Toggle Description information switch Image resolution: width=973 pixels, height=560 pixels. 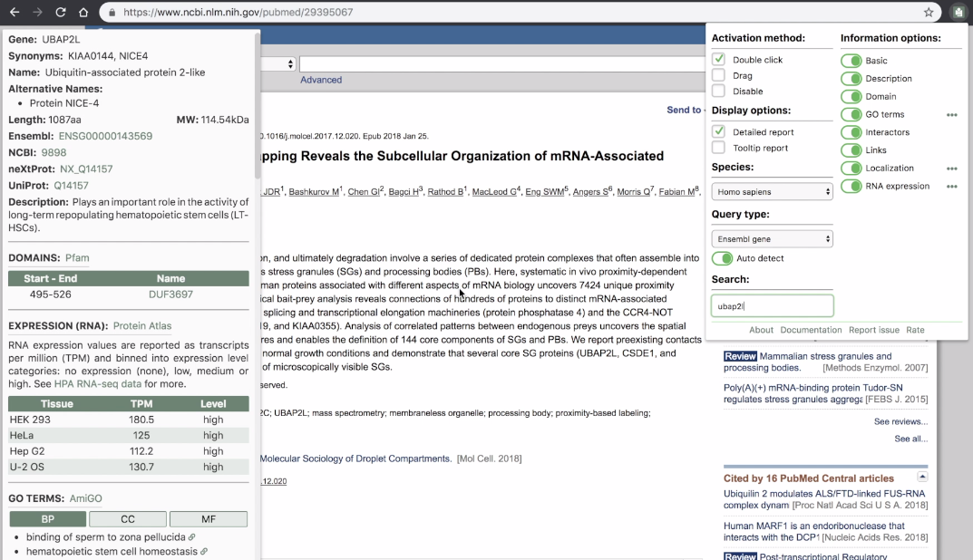click(x=851, y=79)
